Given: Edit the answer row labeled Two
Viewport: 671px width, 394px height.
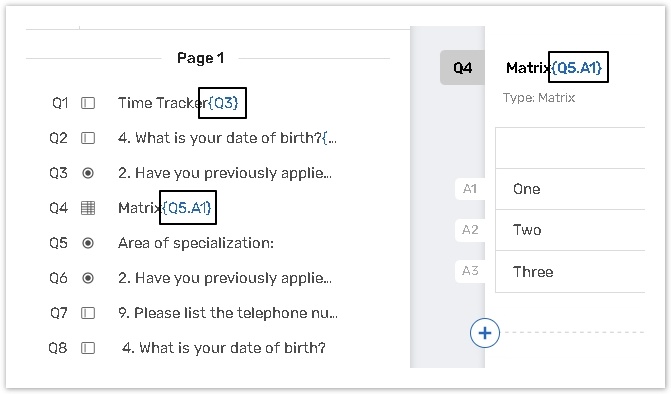Looking at the screenshot, I should (x=570, y=230).
